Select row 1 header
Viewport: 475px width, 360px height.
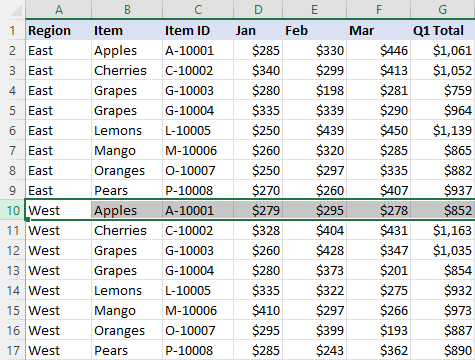click(x=13, y=30)
